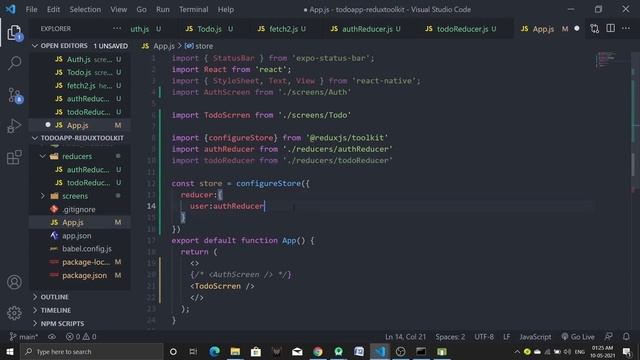This screenshot has height=360, width=640.
Task: Click Explorer's more actions ellipsis
Action: click(x=117, y=29)
